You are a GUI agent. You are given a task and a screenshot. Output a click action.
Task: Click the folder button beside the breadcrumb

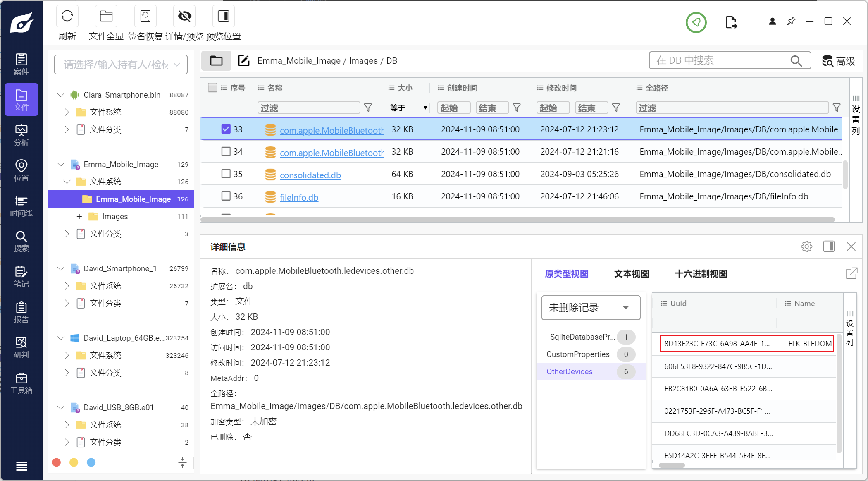coord(216,61)
